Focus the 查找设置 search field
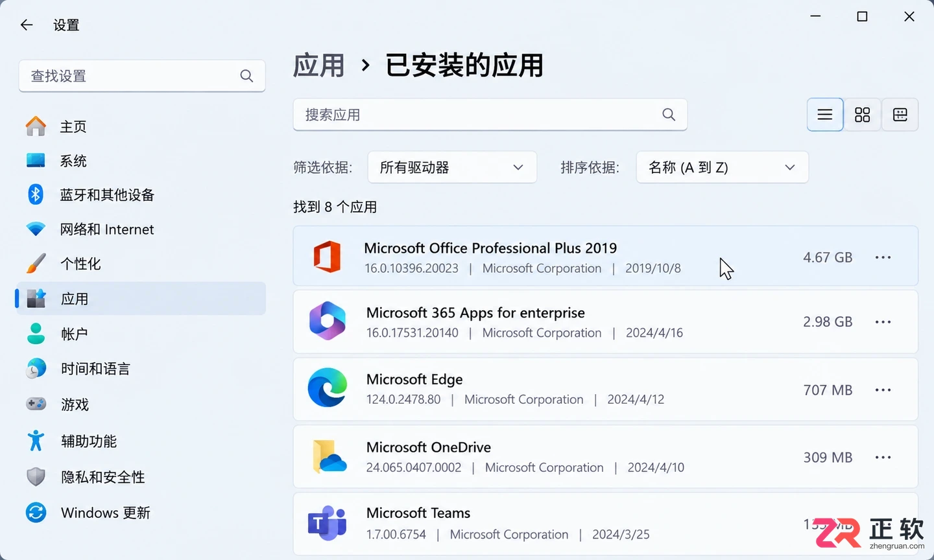Screen dimensions: 934x560 142,76
